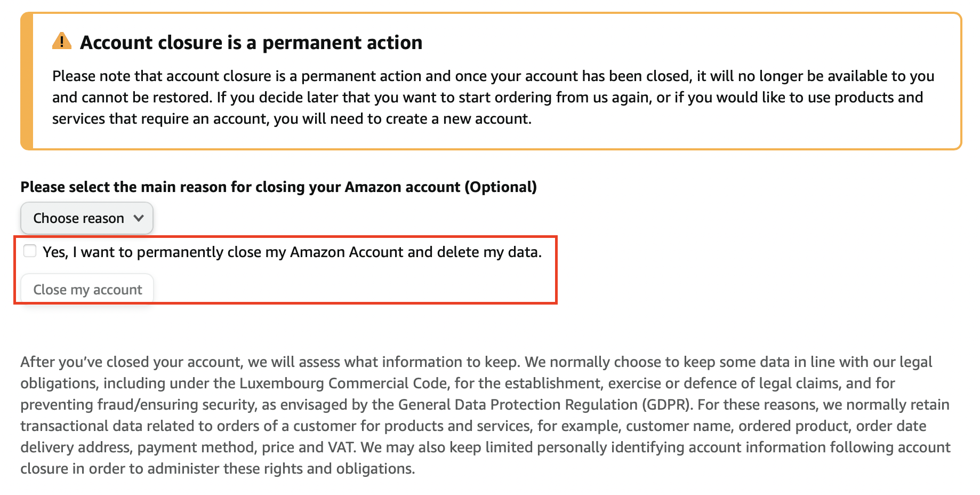This screenshot has height=495, width=980.
Task: Click the chevron on the Choose reason selector
Action: 139,218
